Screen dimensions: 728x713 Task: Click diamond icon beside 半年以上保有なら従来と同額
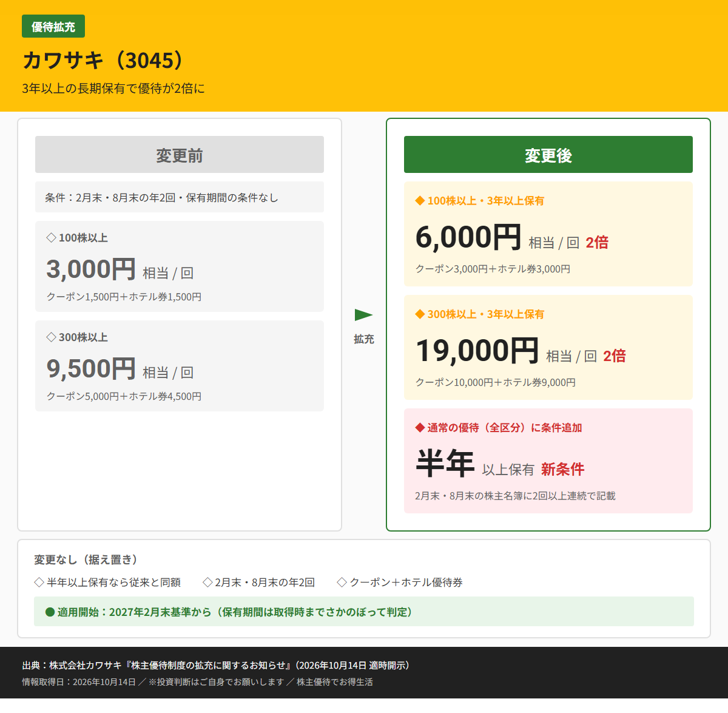[39, 583]
